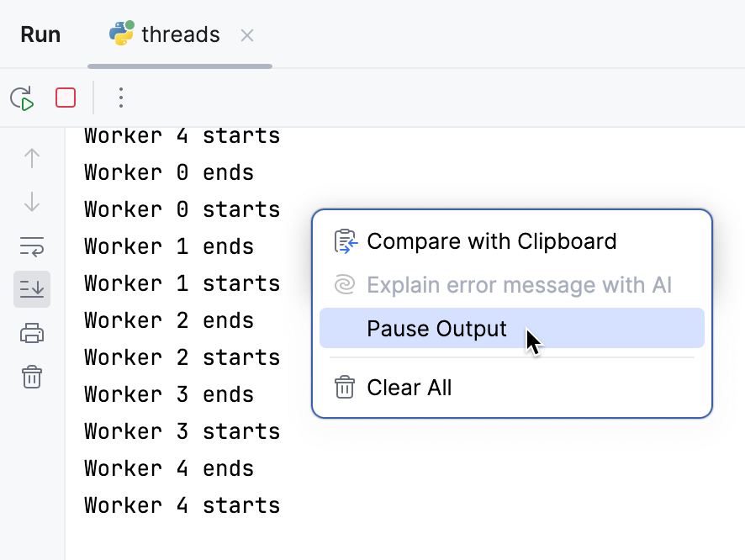Clear the console using the trash icon

[31, 377]
